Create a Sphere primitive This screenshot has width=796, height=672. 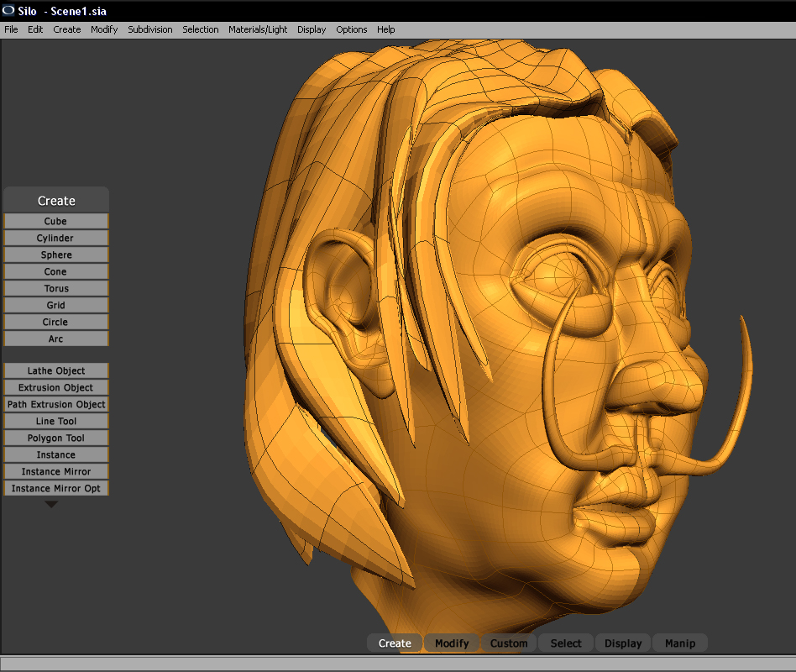[56, 255]
